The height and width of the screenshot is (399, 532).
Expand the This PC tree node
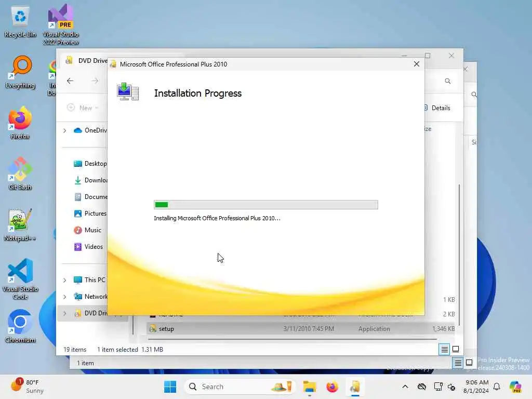pyautogui.click(x=64, y=280)
